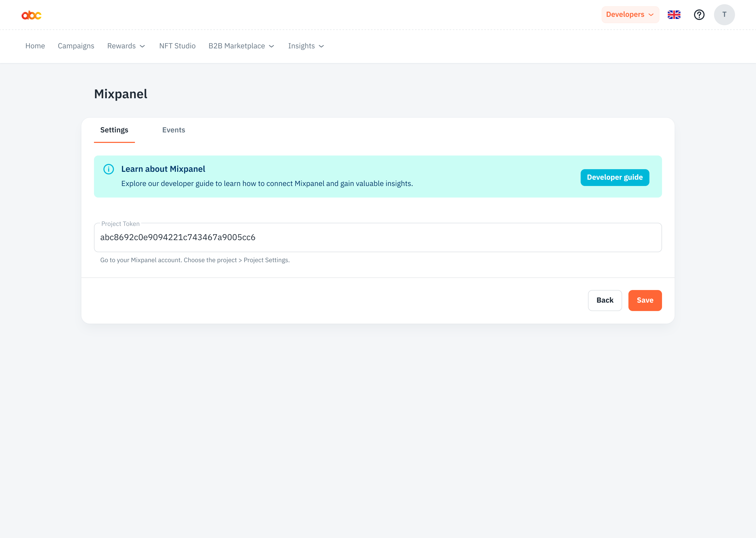Save the Mixpanel settings

tap(645, 300)
